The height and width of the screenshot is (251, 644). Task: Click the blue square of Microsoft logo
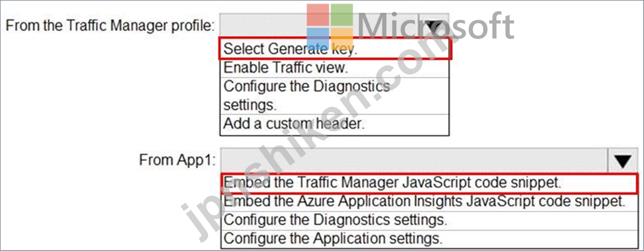(318, 39)
